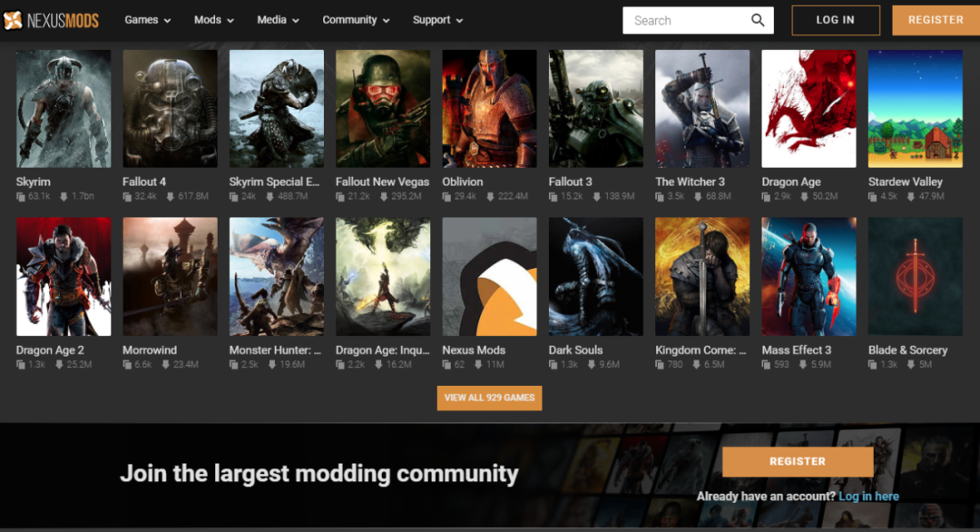
Task: Open the Media dropdown menu
Action: 279,20
